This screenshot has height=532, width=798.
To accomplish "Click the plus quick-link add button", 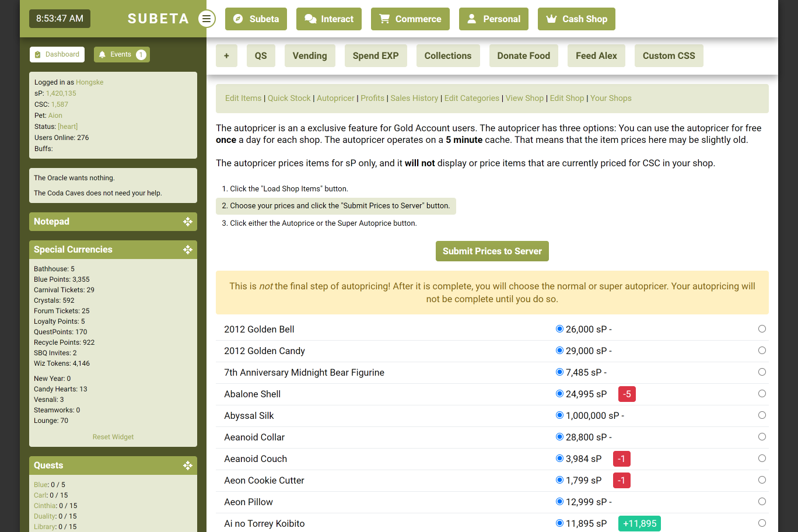I will pyautogui.click(x=226, y=56).
